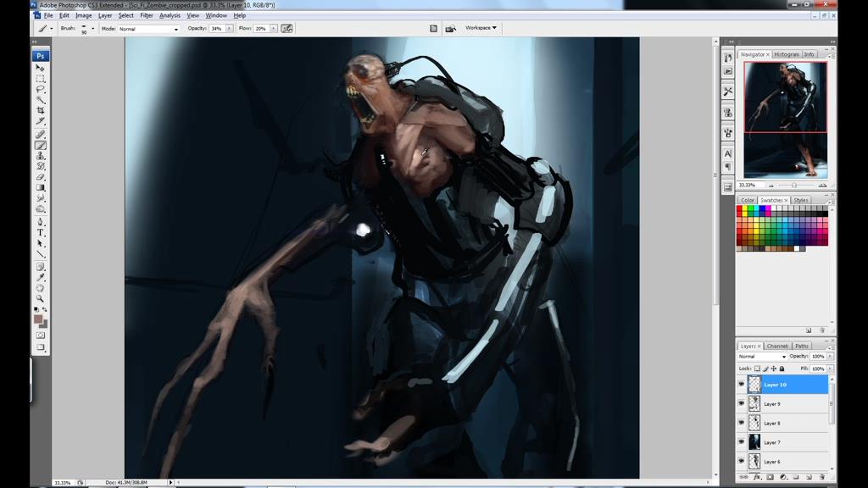Viewport: 868px width, 488px height.
Task: Switch to the Color tab
Action: pyautogui.click(x=748, y=200)
